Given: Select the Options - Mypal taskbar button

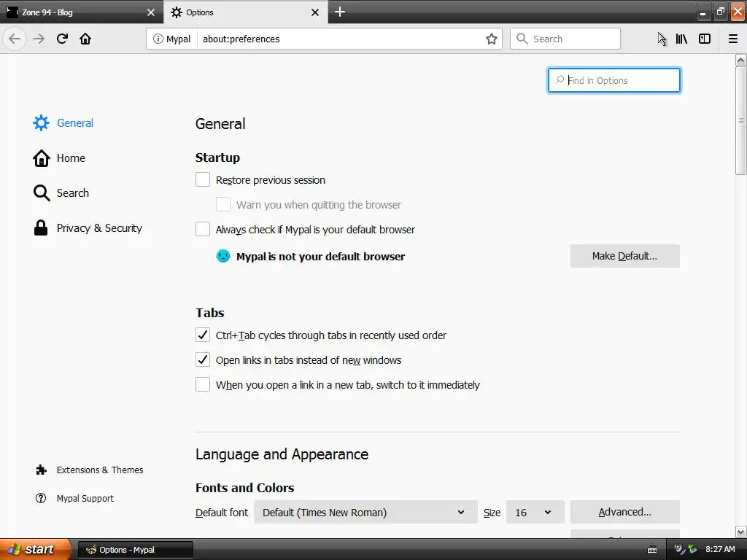Looking at the screenshot, I should pos(135,550).
